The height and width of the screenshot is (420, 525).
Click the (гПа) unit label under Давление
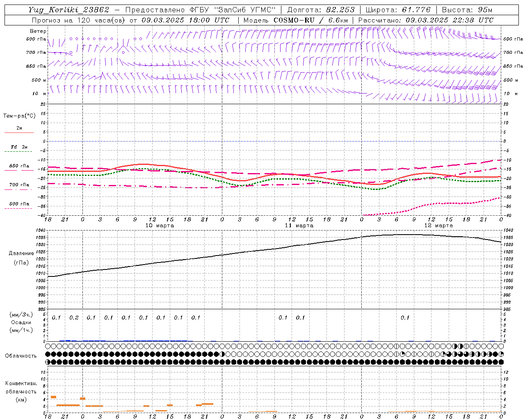21,262
